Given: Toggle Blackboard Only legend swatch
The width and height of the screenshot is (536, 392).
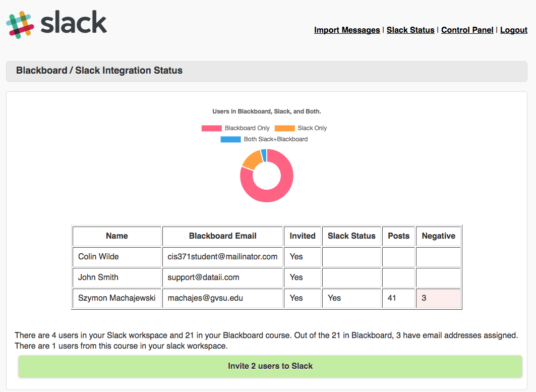Looking at the screenshot, I should (x=212, y=128).
